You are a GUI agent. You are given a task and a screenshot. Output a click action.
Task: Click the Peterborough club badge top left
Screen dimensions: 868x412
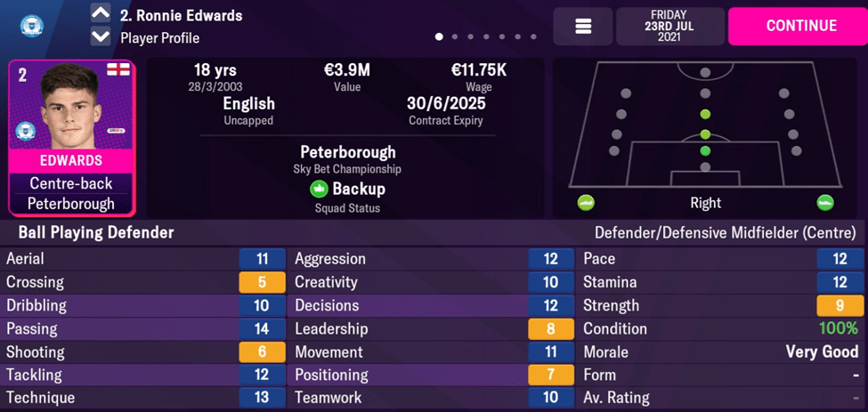point(34,24)
